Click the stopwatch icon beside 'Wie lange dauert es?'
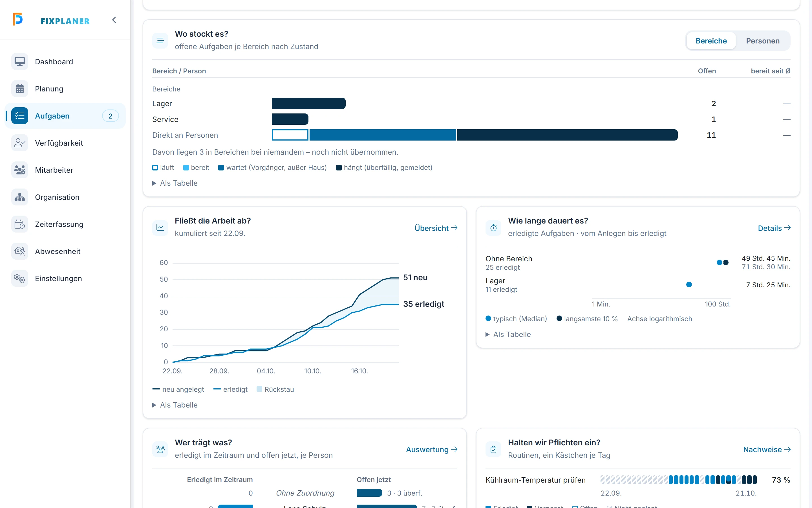The image size is (812, 508). tap(493, 227)
